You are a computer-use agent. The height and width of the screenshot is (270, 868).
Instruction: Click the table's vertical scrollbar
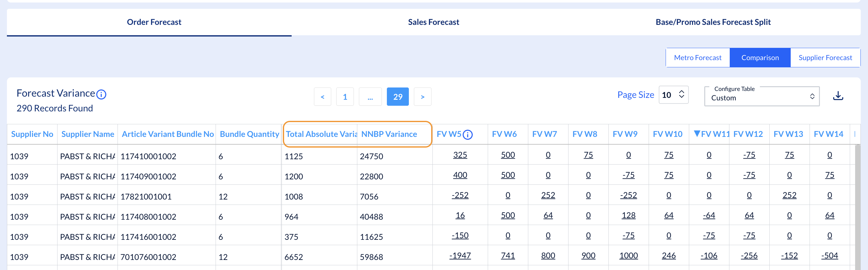857,206
